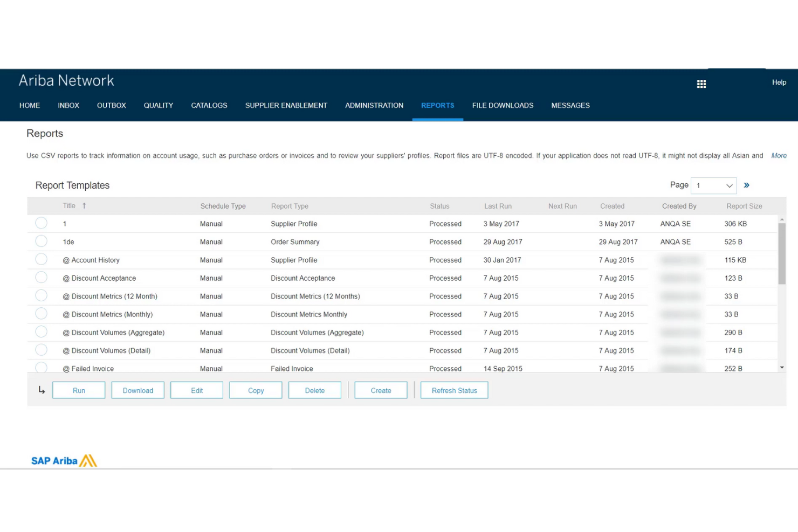The height and width of the screenshot is (532, 798).
Task: Click '@ Discount Volumes (Detail)' title
Action: pos(107,350)
